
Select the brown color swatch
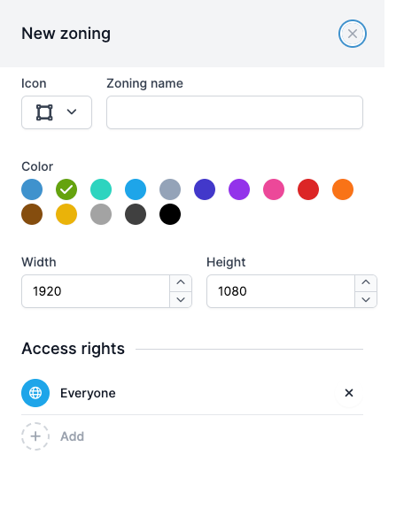(32, 214)
